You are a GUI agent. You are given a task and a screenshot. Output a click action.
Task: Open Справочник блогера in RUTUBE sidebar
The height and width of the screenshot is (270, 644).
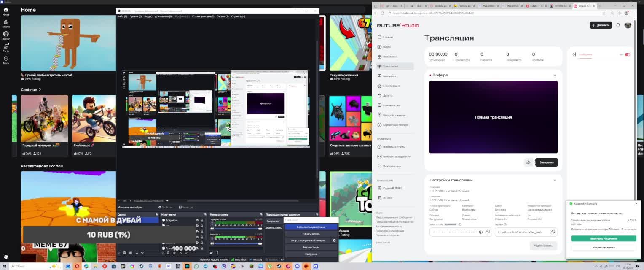click(395, 125)
